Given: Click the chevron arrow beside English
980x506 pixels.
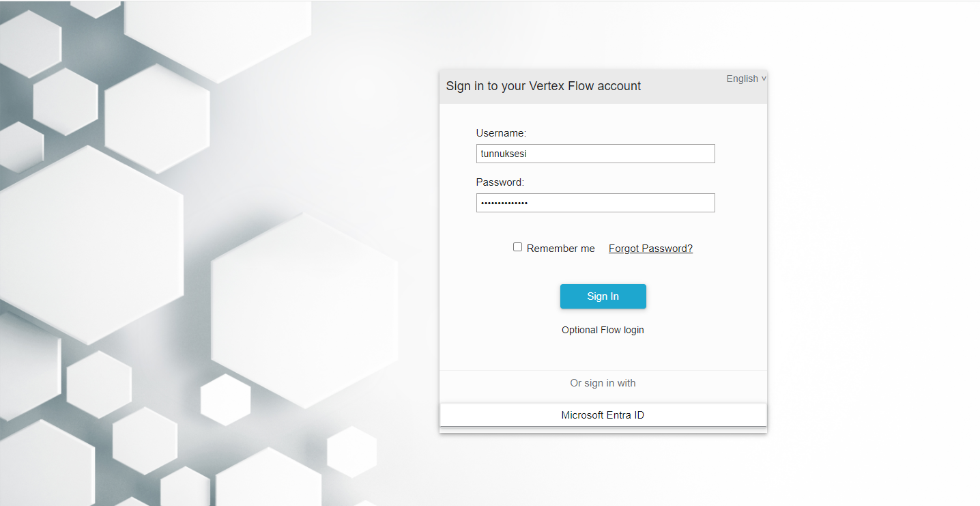Looking at the screenshot, I should 764,79.
